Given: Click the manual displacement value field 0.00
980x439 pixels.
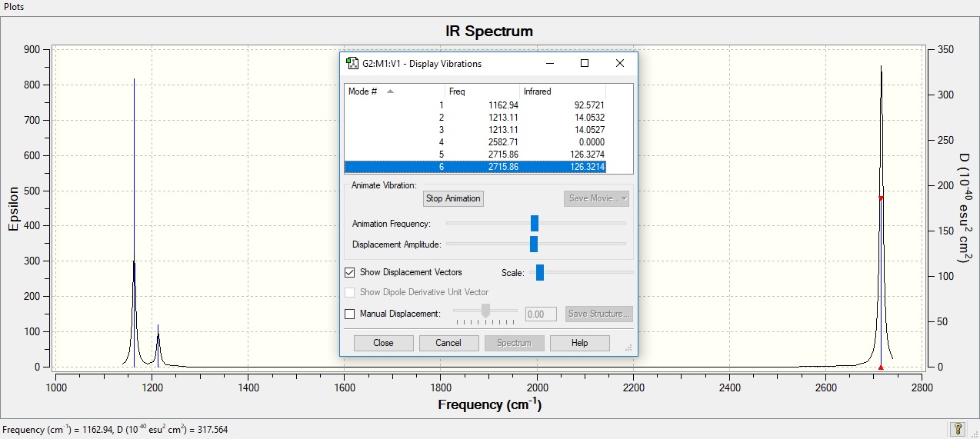Looking at the screenshot, I should tap(541, 314).
